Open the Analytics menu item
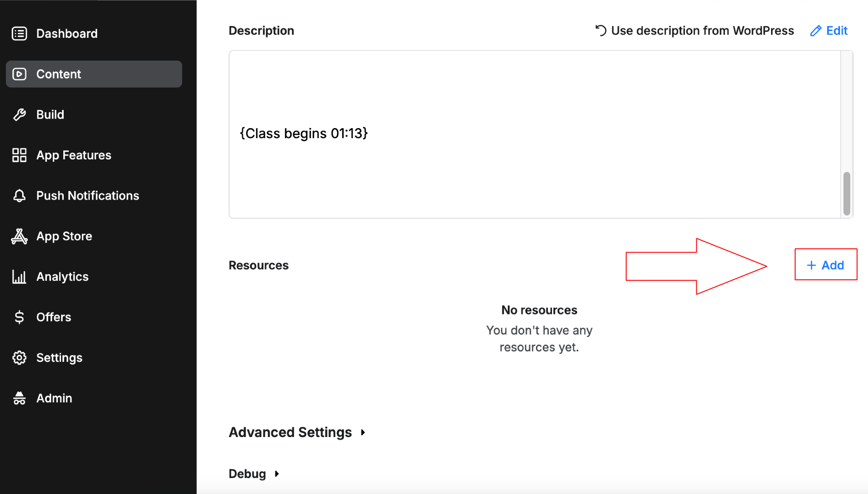The width and height of the screenshot is (868, 494). [62, 277]
